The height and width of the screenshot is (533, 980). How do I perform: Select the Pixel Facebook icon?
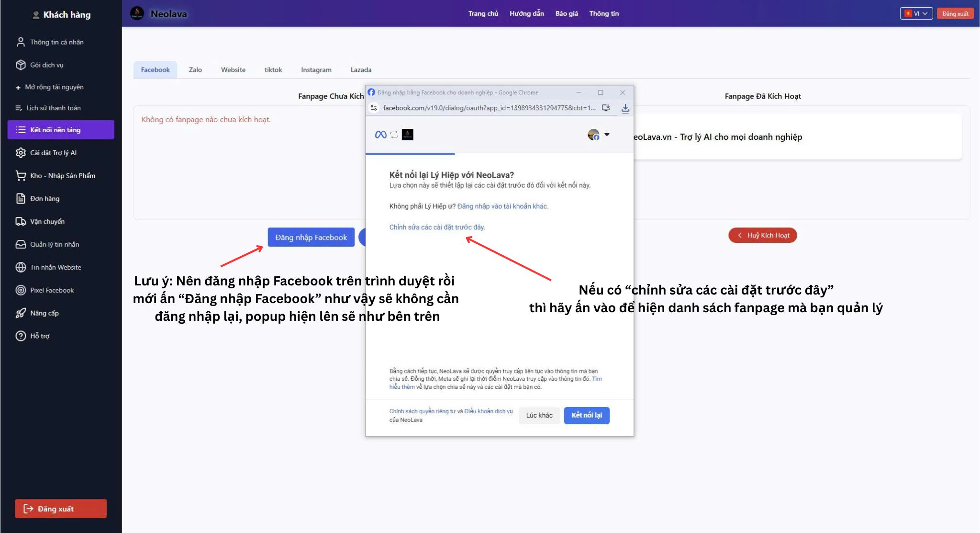tap(20, 290)
